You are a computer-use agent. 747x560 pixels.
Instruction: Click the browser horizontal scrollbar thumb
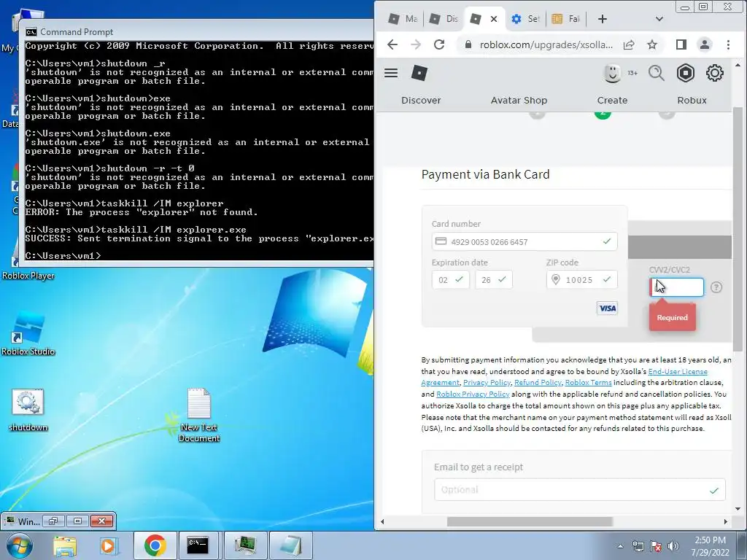[x=530, y=521]
